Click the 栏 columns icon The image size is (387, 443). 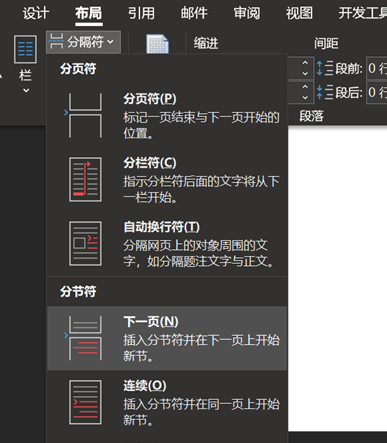tap(25, 49)
